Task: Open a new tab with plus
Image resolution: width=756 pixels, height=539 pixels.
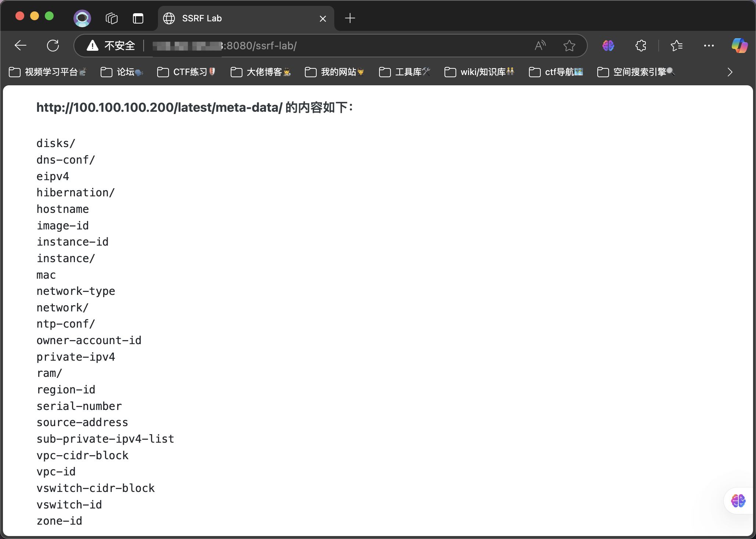Action: (x=350, y=18)
